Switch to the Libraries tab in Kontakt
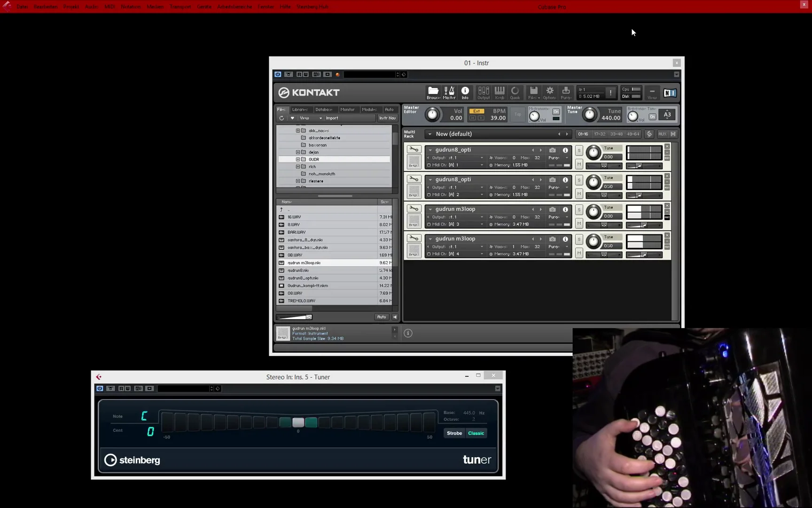812x508 pixels. (x=301, y=109)
